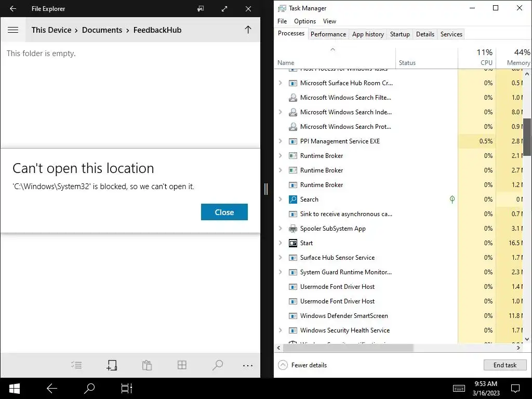Go up one folder with the up arrow
The height and width of the screenshot is (399, 532).
[248, 30]
